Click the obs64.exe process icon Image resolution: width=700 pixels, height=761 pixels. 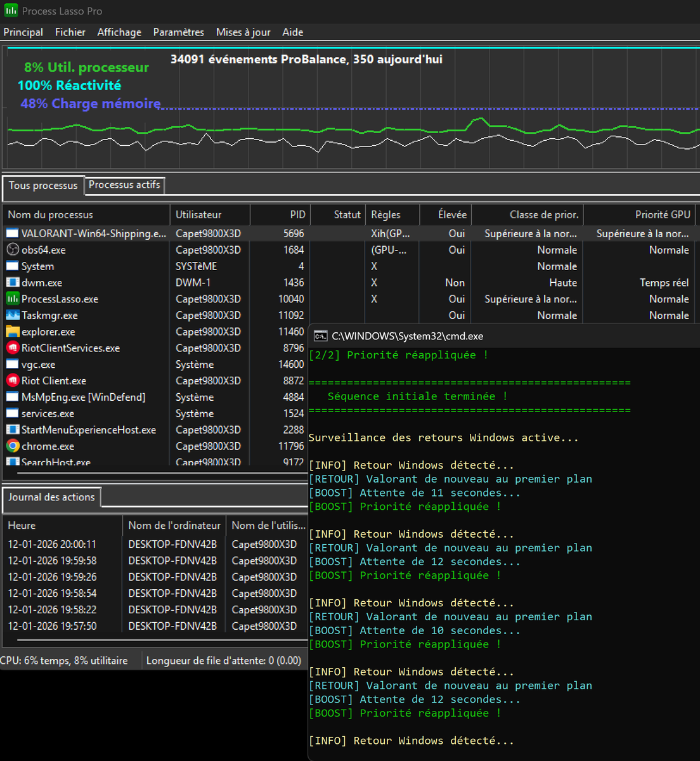pyautogui.click(x=12, y=250)
